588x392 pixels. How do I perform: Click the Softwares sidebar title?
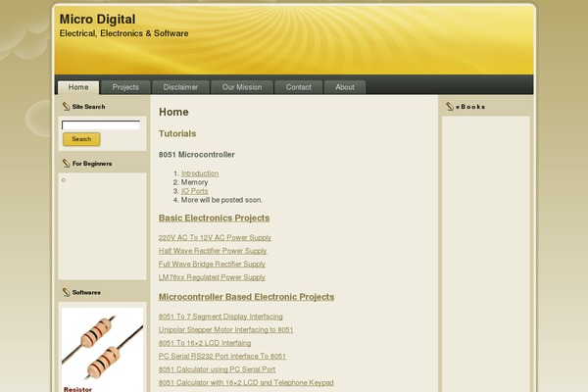(x=86, y=292)
